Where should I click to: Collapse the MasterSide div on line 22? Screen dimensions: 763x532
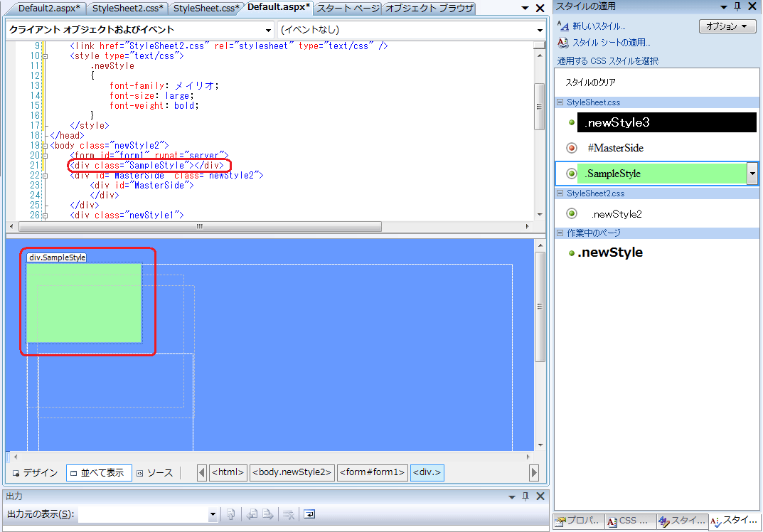coord(46,176)
